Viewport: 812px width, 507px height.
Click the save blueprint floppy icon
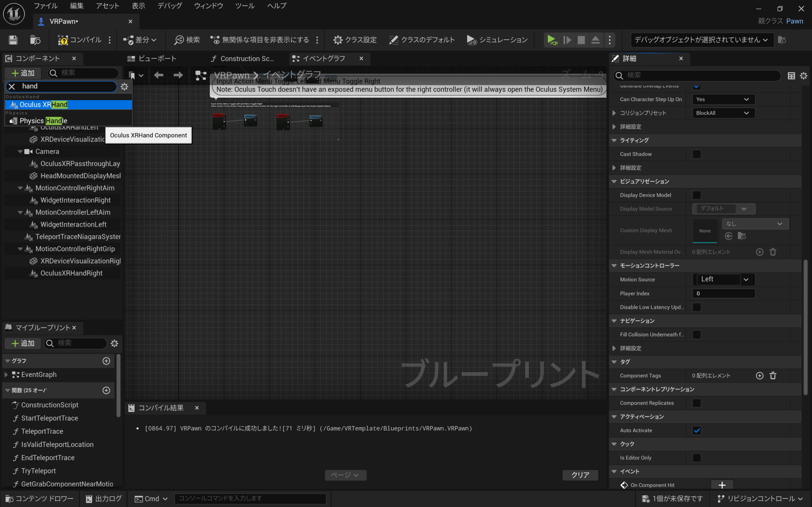13,40
